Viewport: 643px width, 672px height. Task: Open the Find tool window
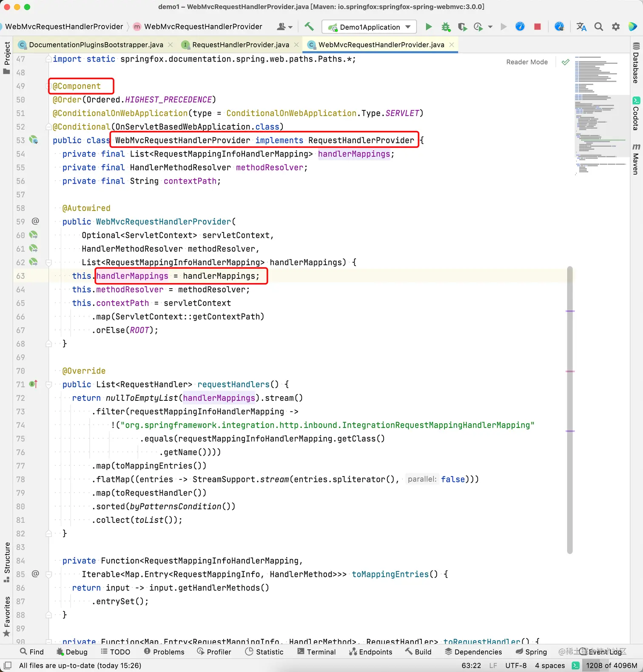[32, 652]
